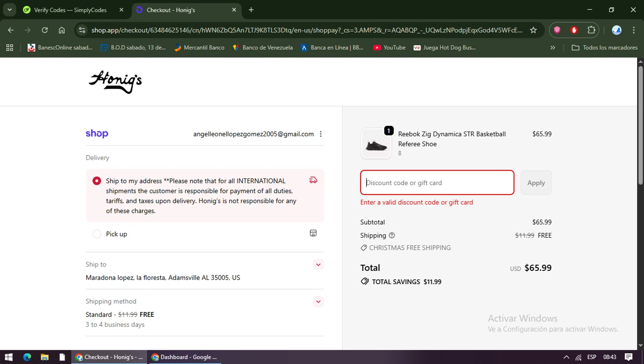Open File Explorer from taskbar
Viewport: 644px width, 364px height.
[x=45, y=357]
